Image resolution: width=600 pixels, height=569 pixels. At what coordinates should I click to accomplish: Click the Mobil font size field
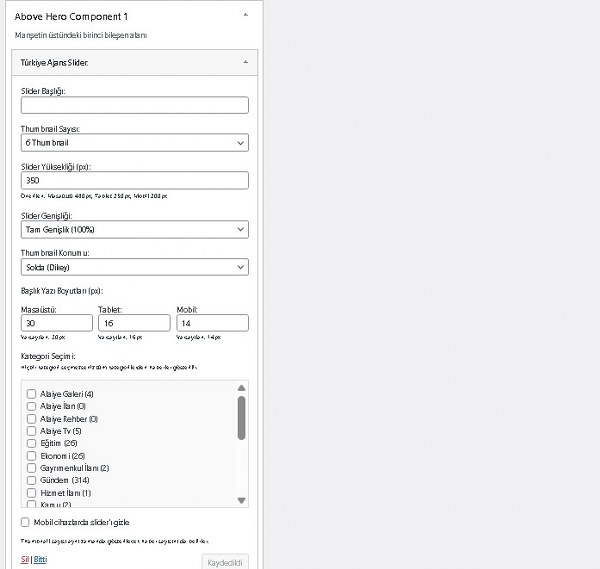212,323
